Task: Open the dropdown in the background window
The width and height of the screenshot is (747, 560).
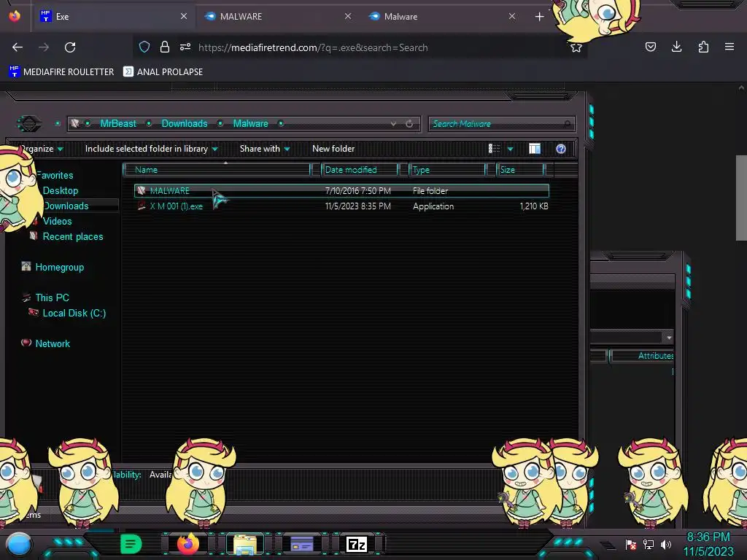Action: (x=669, y=338)
